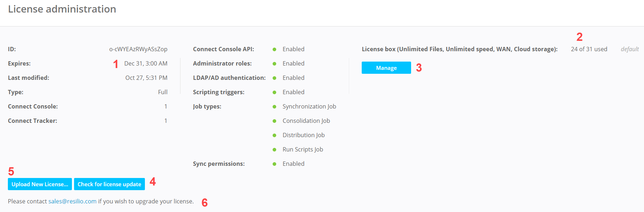Open the Upload New License dialog

[40, 184]
